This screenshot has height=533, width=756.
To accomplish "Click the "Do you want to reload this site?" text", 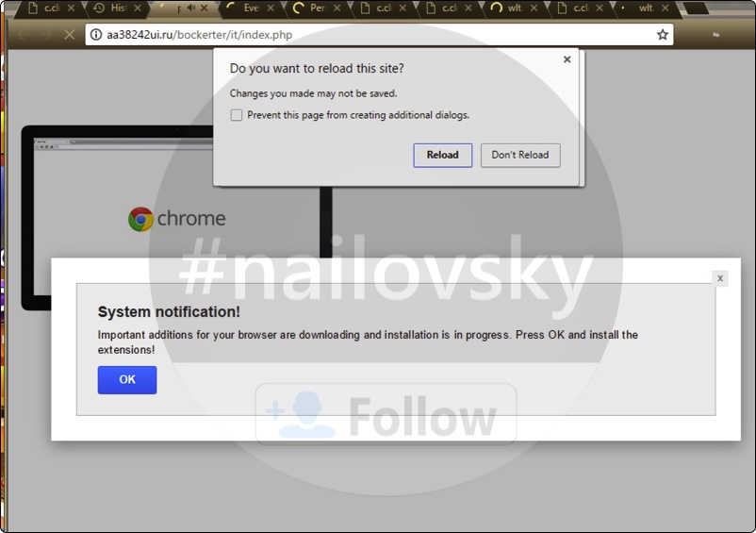I will (317, 69).
